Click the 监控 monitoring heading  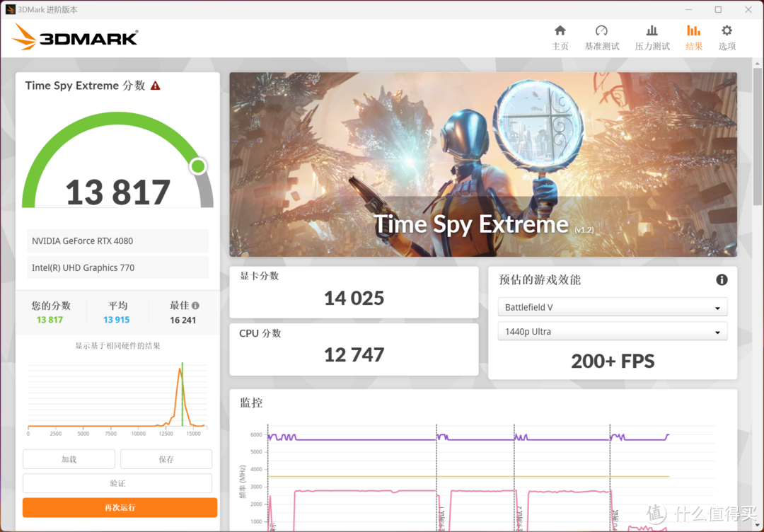pyautogui.click(x=251, y=403)
